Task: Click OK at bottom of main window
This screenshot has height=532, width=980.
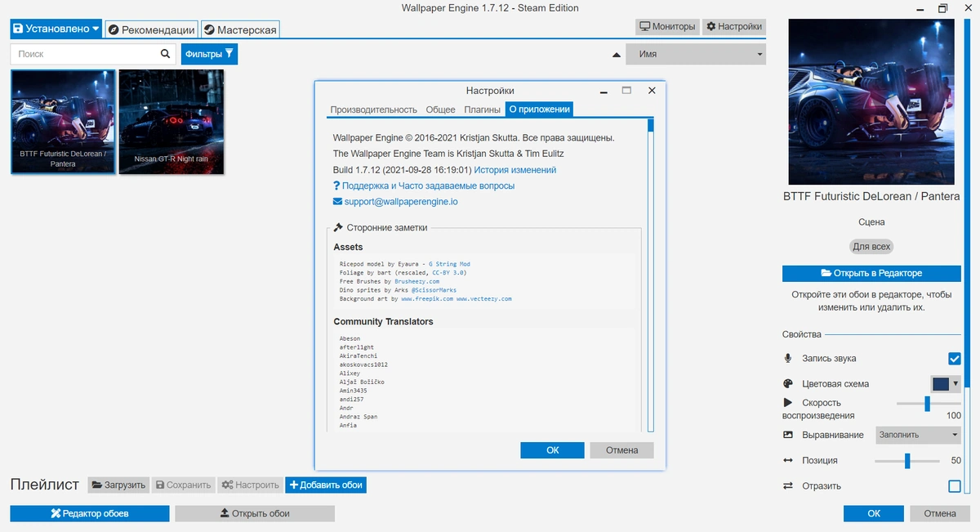Action: click(x=874, y=513)
